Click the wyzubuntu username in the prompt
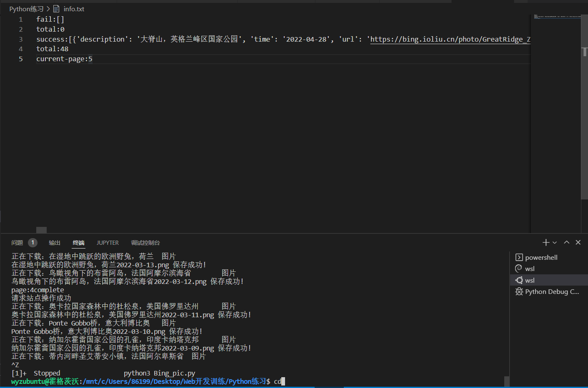Image resolution: width=588 pixels, height=388 pixels. 28,381
